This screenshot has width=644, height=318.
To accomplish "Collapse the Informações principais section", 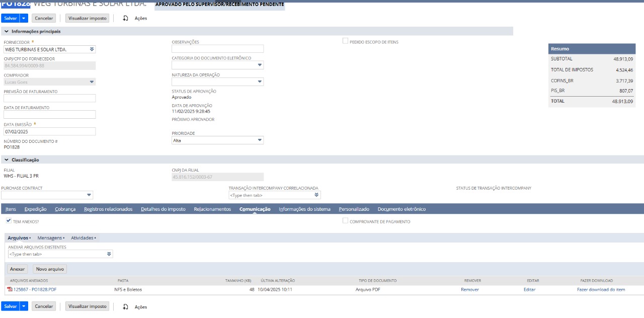I will pyautogui.click(x=6, y=31).
